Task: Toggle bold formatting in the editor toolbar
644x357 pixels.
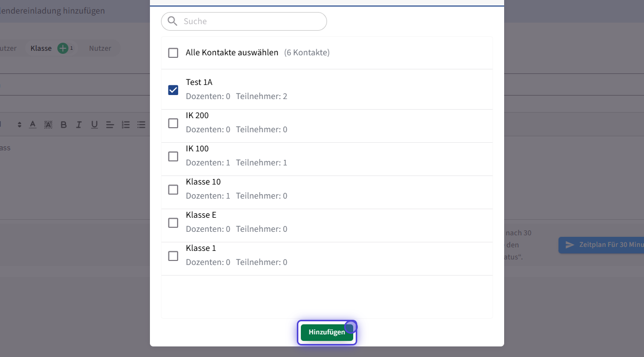Action: [x=63, y=125]
